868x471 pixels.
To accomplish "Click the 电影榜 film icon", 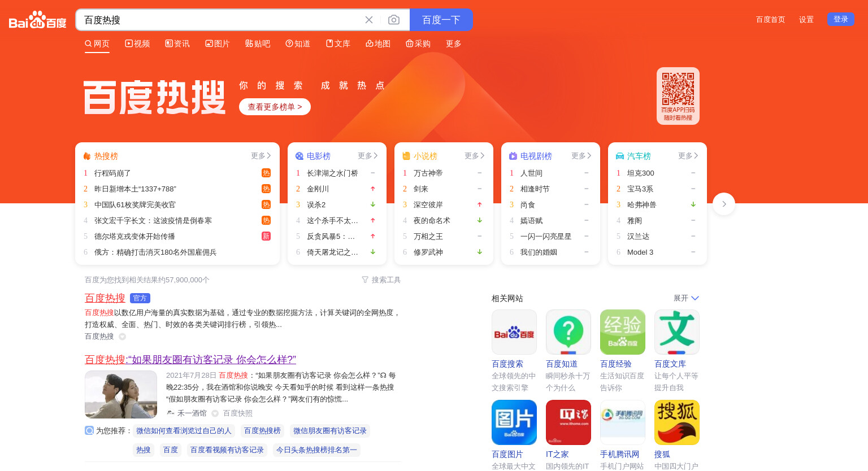I will [300, 156].
